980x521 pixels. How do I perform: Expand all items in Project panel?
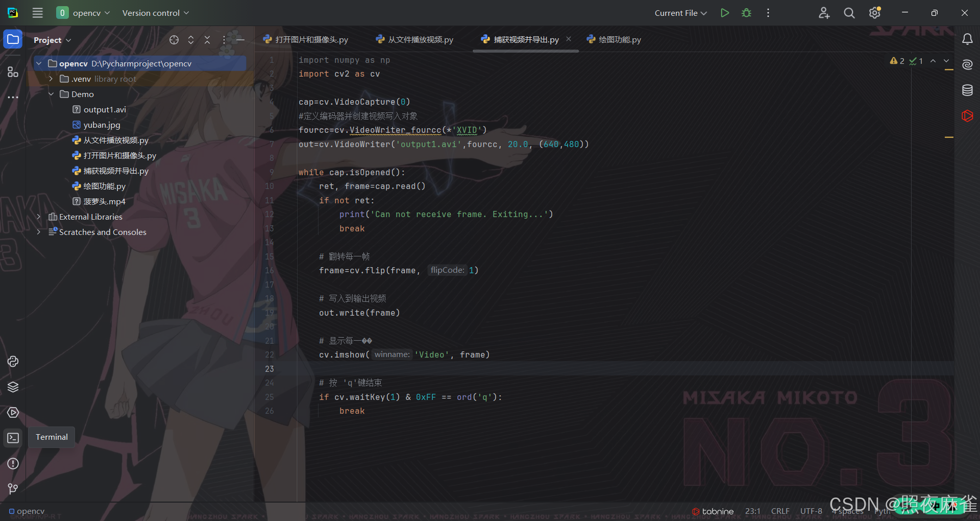pyautogui.click(x=191, y=40)
